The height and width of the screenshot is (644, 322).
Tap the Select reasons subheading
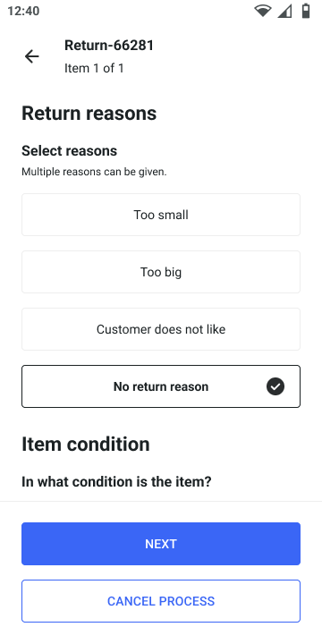coord(70,151)
